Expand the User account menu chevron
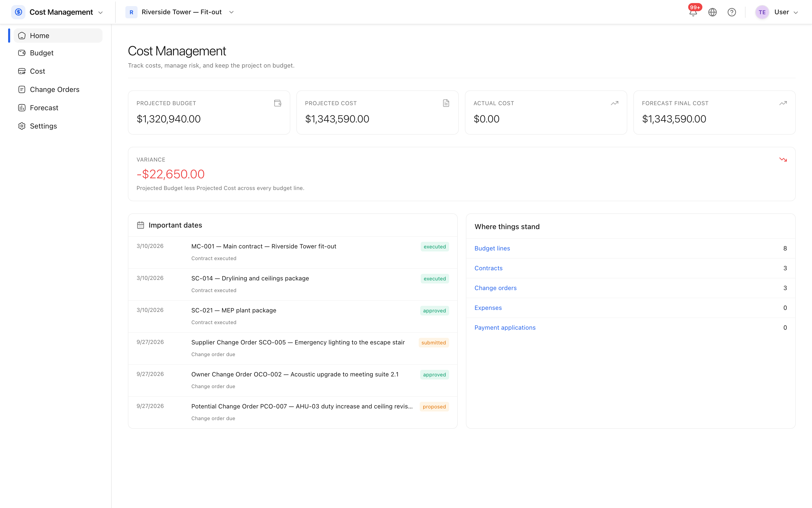This screenshot has width=812, height=508. pyautogui.click(x=796, y=13)
